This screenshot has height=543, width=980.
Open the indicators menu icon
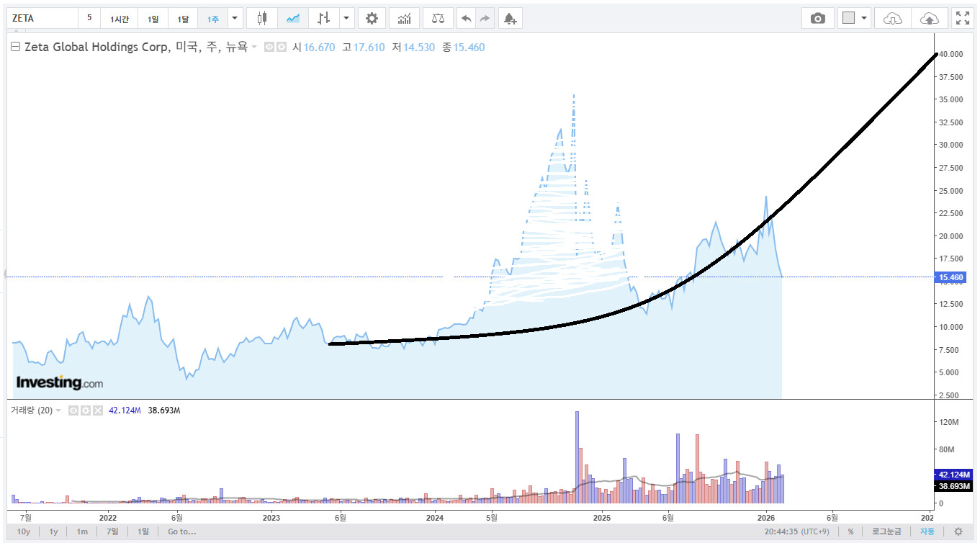click(405, 18)
